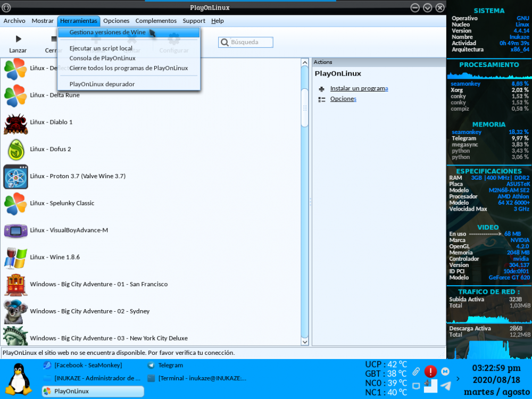Open Consola de PlayOnLinux from menu
The height and width of the screenshot is (399, 532).
click(x=102, y=58)
